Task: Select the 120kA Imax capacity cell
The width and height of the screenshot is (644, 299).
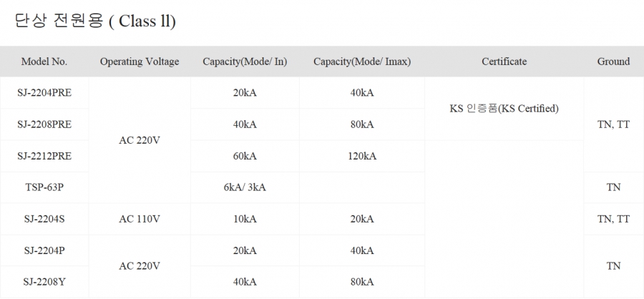Action: click(362, 156)
